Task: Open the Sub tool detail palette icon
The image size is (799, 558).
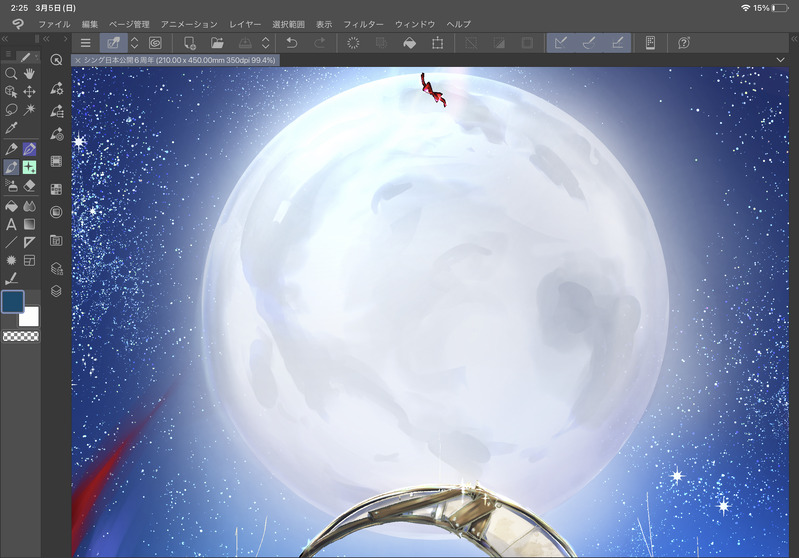Action: point(56,111)
